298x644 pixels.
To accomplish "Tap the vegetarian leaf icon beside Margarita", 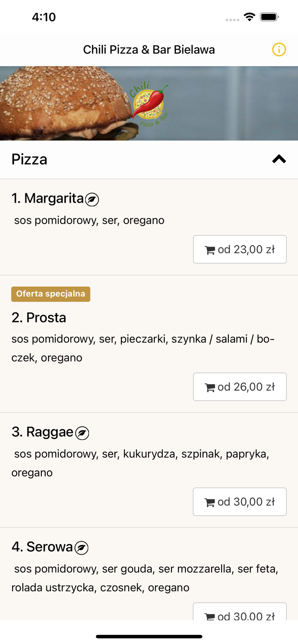I will pos(92,200).
